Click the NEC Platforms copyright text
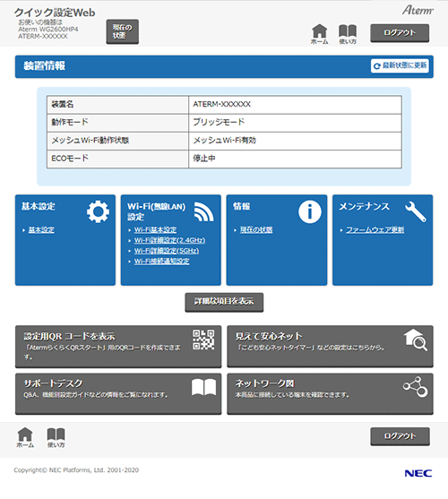This screenshot has width=448, height=499. 76,470
